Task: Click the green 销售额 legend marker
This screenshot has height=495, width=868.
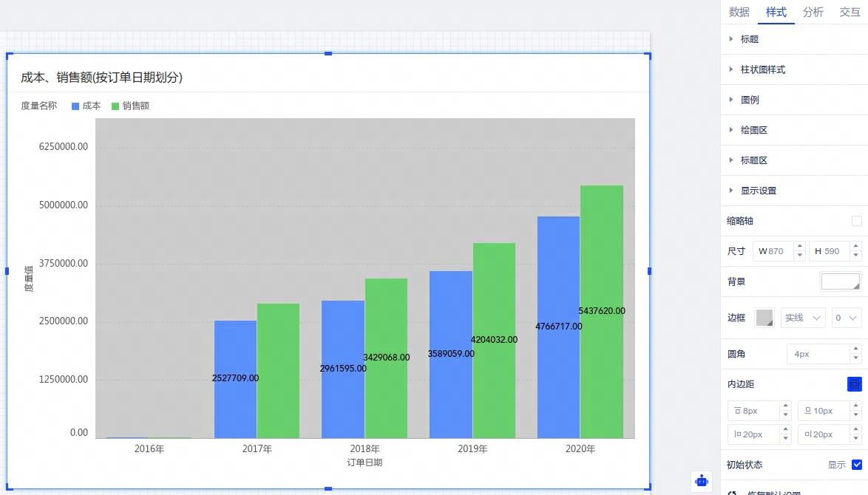Action: [x=115, y=106]
